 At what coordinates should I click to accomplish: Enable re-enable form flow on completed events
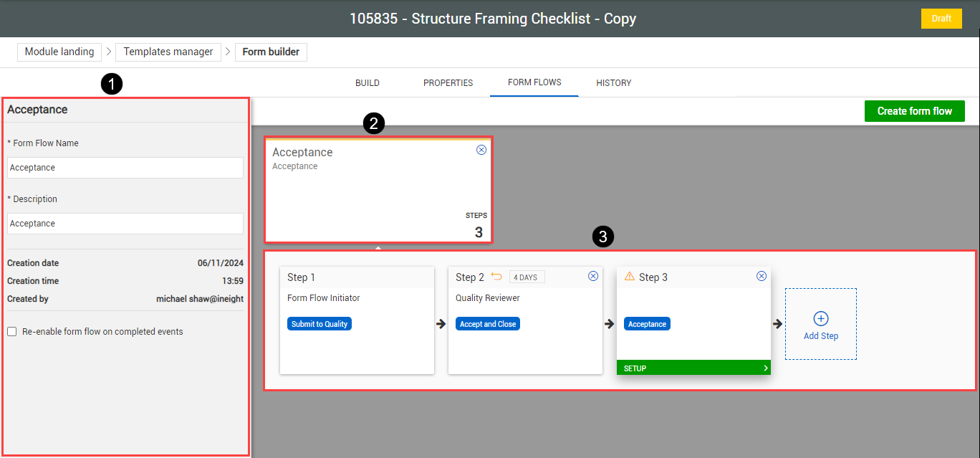click(x=12, y=332)
